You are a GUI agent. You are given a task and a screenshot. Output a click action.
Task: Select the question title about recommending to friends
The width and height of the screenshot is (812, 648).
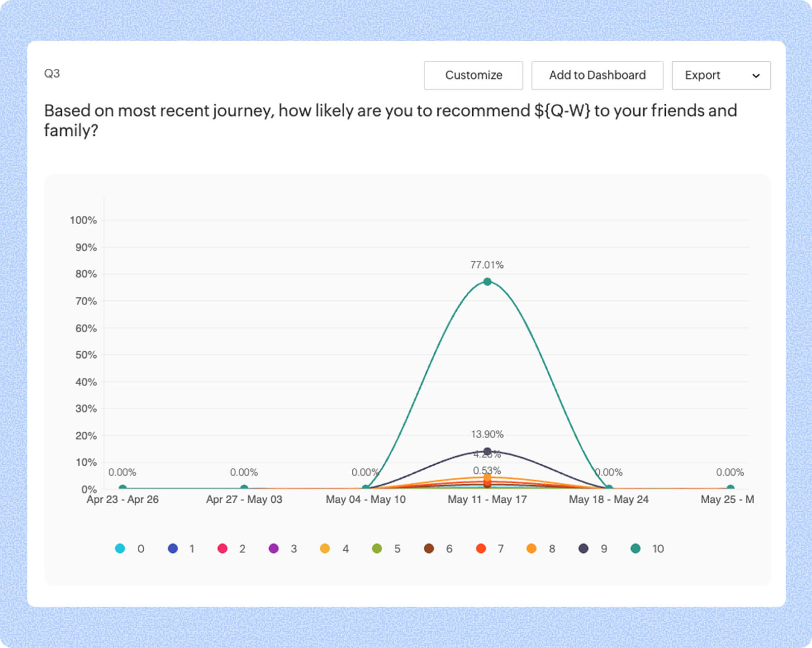click(x=390, y=120)
